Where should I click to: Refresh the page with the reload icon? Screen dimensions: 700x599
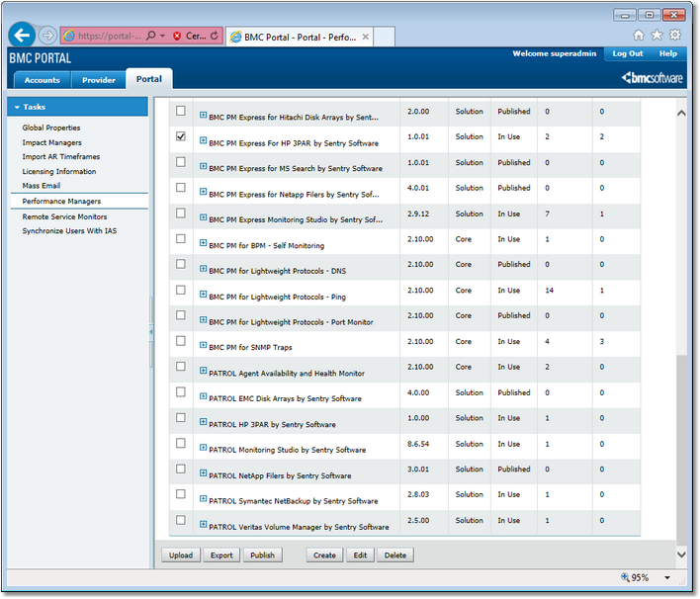(215, 36)
